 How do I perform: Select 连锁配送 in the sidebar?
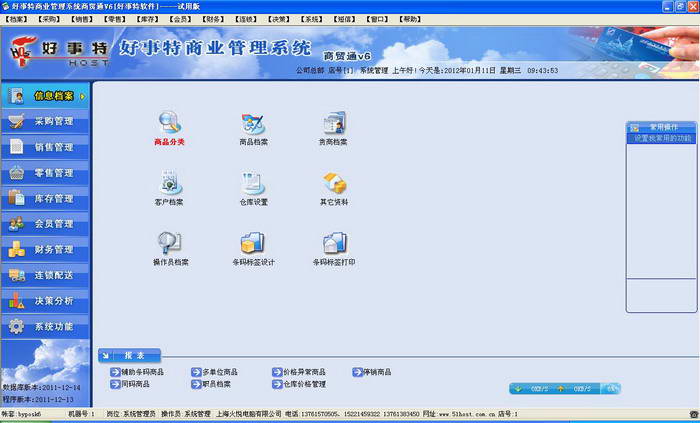(45, 275)
